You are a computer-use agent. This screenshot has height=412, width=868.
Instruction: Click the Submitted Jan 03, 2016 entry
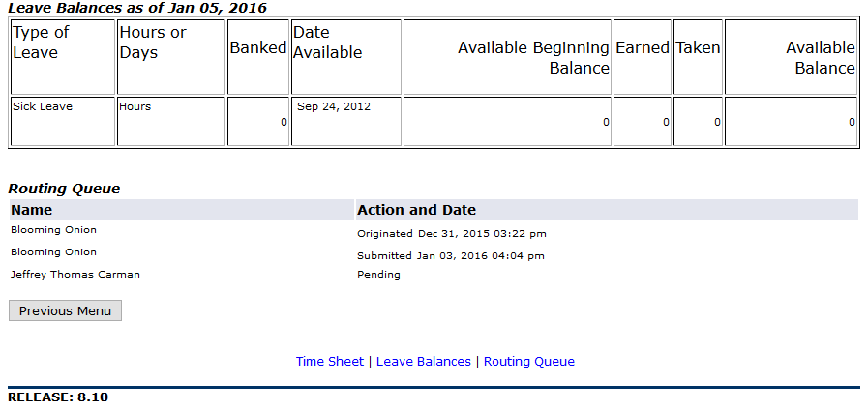[451, 255]
